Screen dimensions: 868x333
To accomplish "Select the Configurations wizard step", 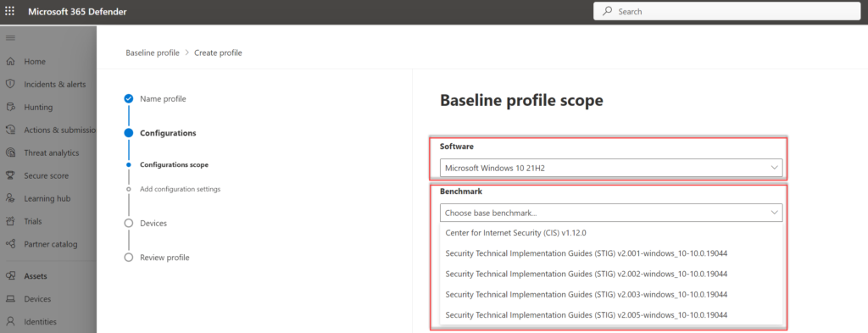I will coord(168,133).
